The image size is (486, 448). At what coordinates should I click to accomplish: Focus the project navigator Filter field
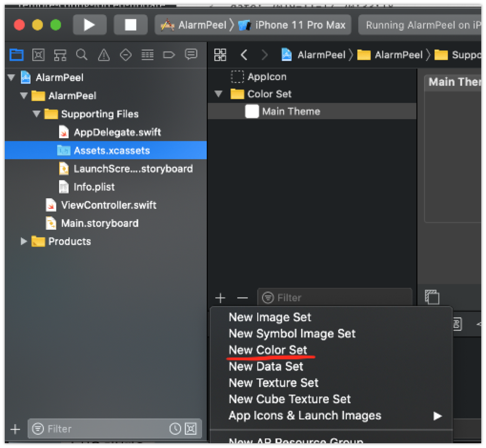click(x=115, y=429)
